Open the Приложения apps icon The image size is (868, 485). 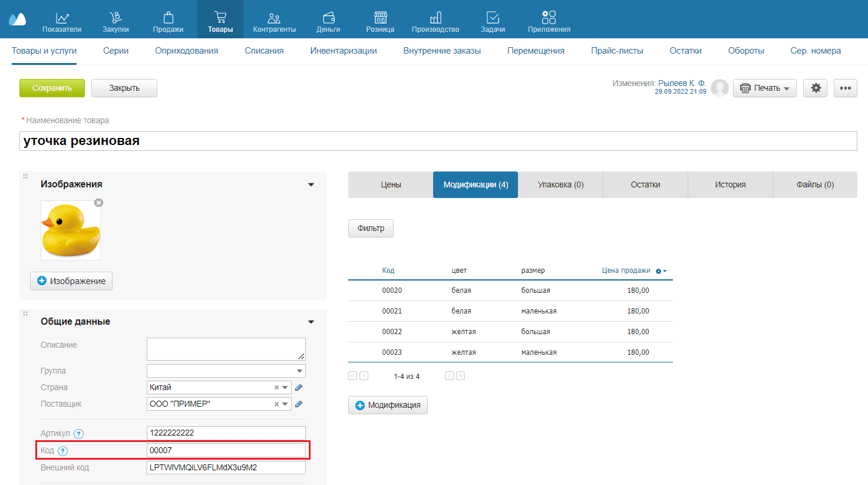click(549, 18)
